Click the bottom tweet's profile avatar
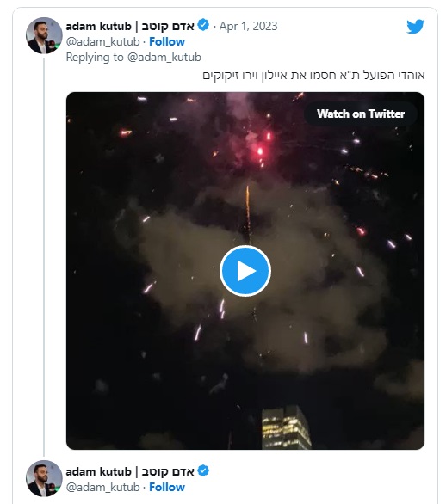 [x=44, y=478]
